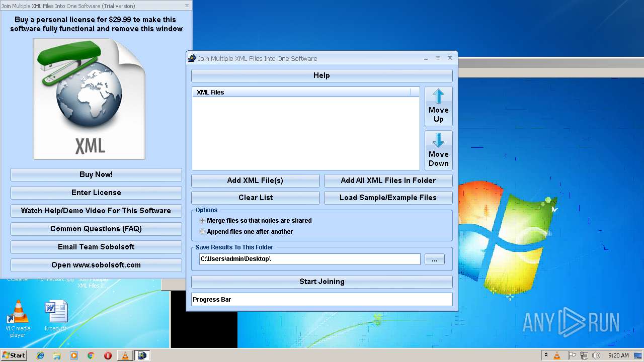Show hidden system tray icons

(546, 355)
